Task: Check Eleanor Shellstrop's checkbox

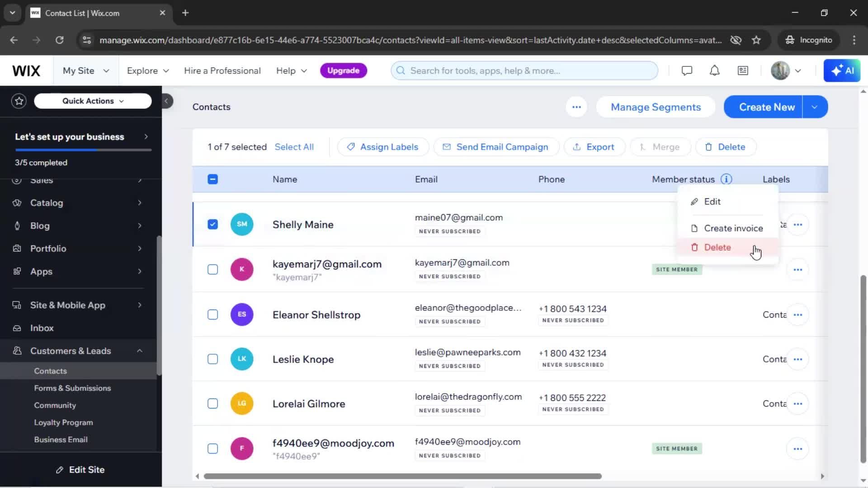Action: point(212,314)
